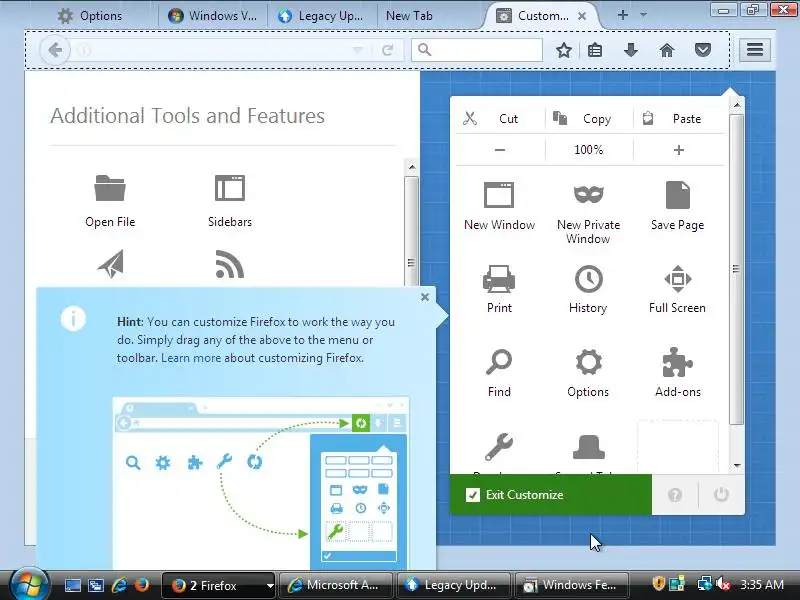
Task: Select New Private Window mask icon
Action: pos(588,194)
